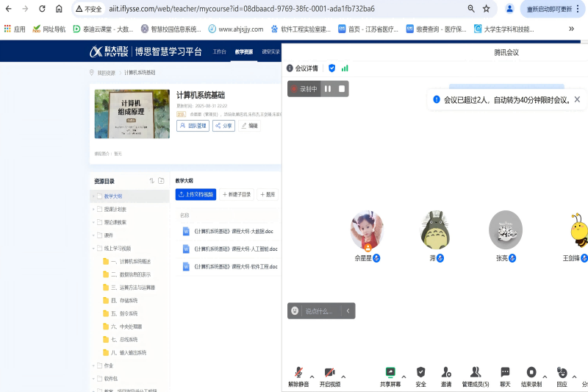588x392 pixels.
Task: Open the 安全 security shield icon
Action: click(420, 372)
